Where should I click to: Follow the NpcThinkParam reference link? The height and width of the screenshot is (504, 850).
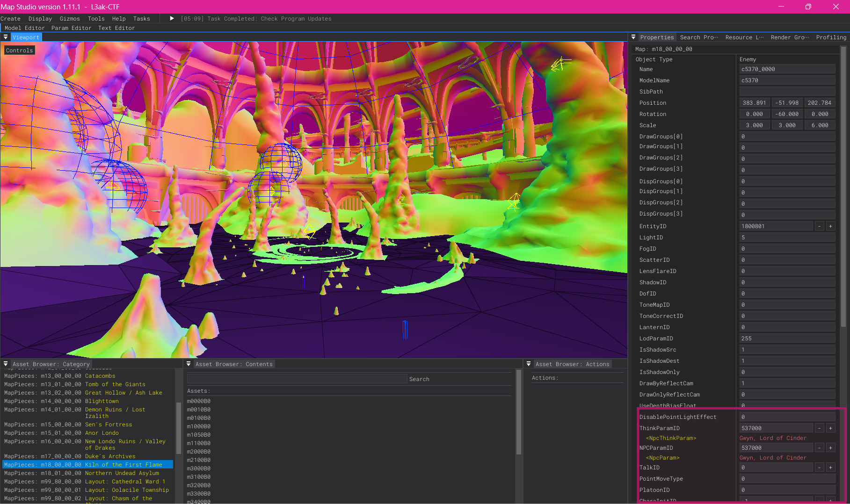[671, 438]
